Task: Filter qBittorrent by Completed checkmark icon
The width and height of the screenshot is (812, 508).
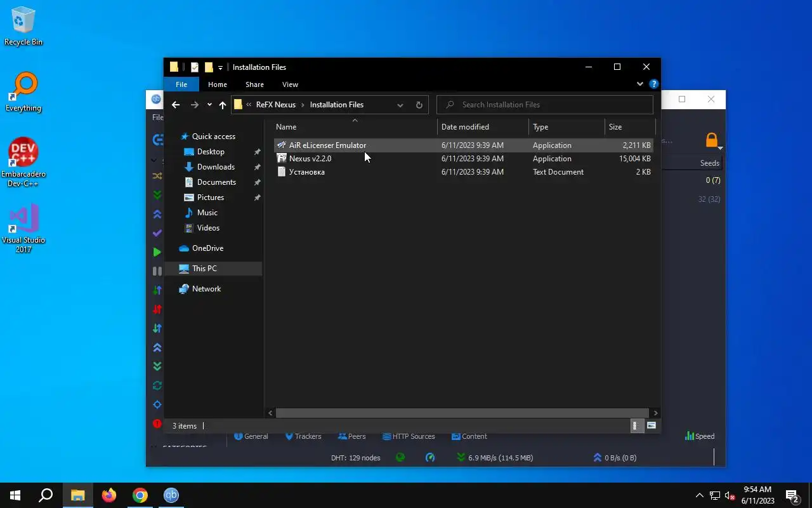Action: pos(157,233)
